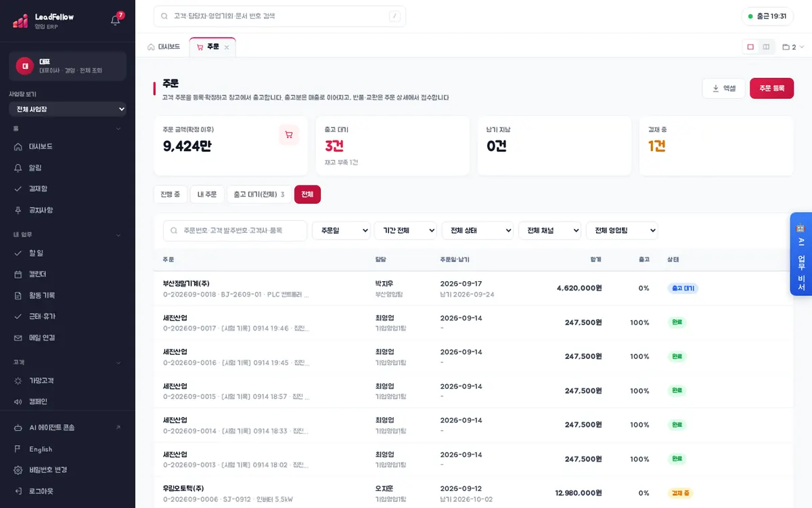Select the 주문 tab
This screenshot has width=812, height=508.
point(212,47)
